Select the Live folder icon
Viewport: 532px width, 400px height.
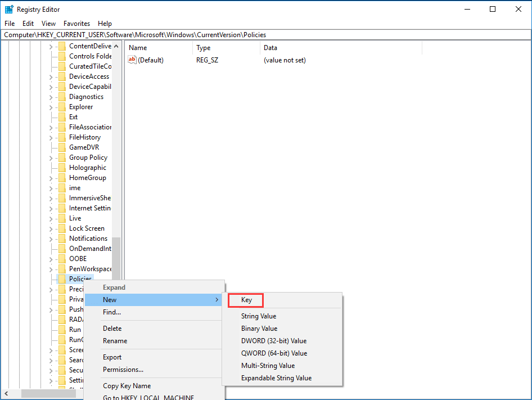(x=62, y=218)
